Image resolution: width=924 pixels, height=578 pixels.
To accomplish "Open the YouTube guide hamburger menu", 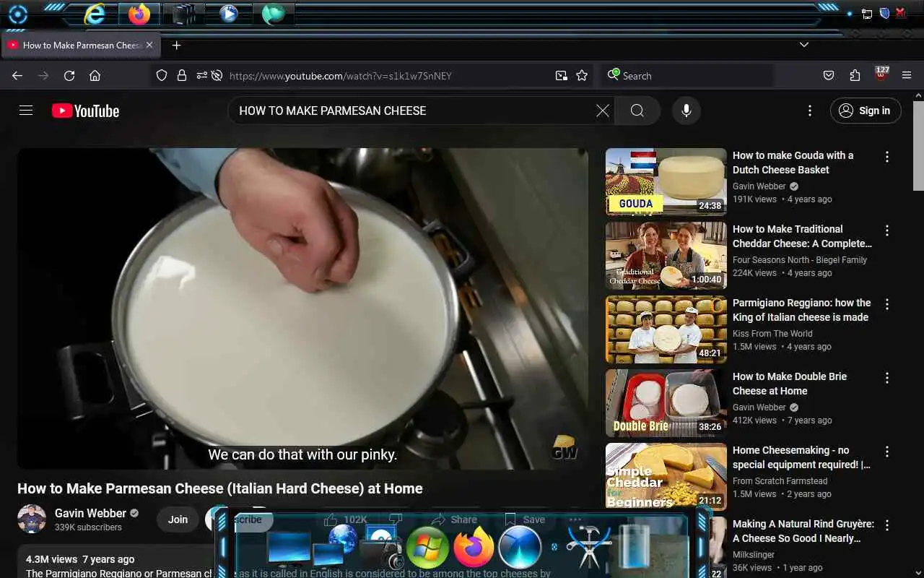I will [x=26, y=111].
